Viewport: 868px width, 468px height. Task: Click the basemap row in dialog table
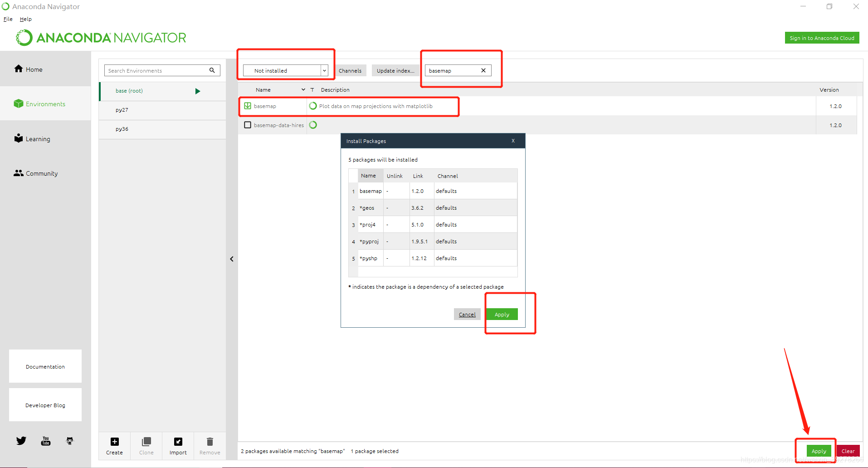[x=433, y=191]
